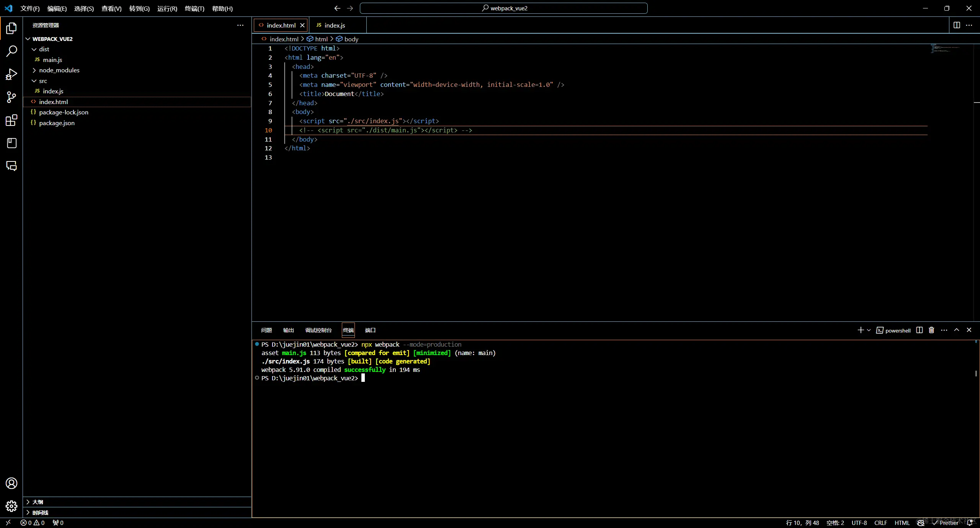Screen dimensions: 980x528
Task: Click the Accounts icon
Action: [11, 483]
